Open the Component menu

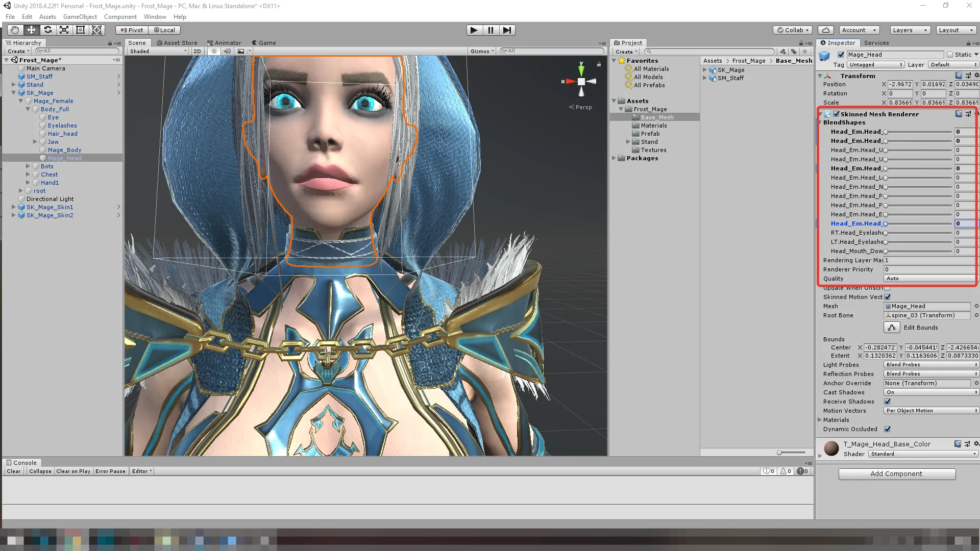tap(120, 16)
